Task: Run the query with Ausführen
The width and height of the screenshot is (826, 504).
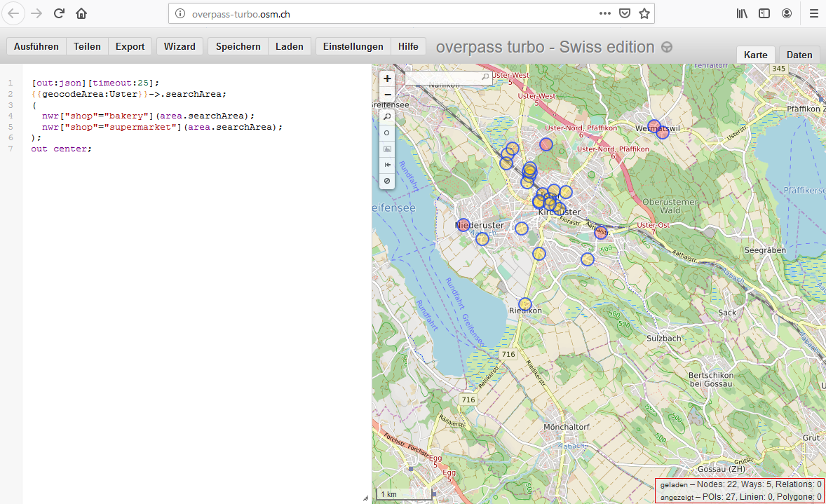Action: pyautogui.click(x=36, y=46)
